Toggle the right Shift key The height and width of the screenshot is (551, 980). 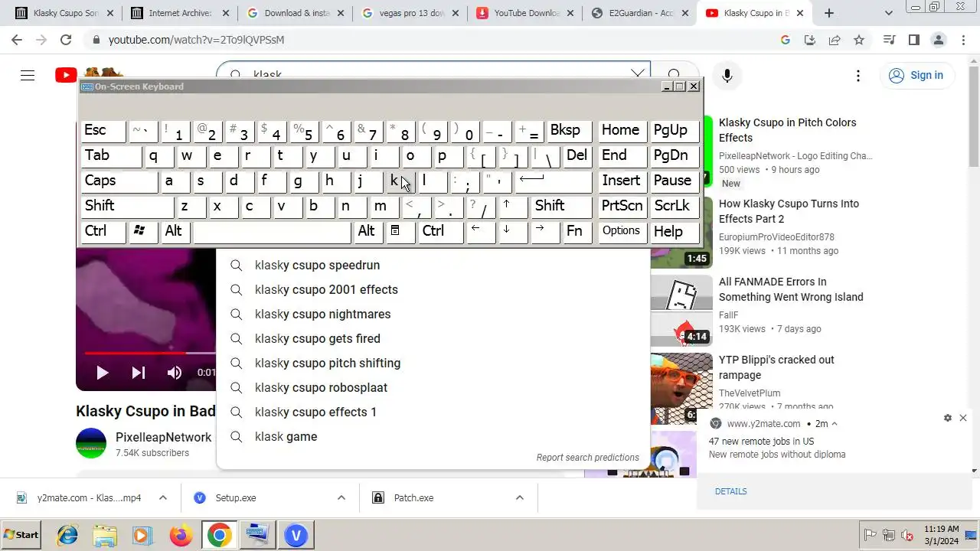[561, 206]
